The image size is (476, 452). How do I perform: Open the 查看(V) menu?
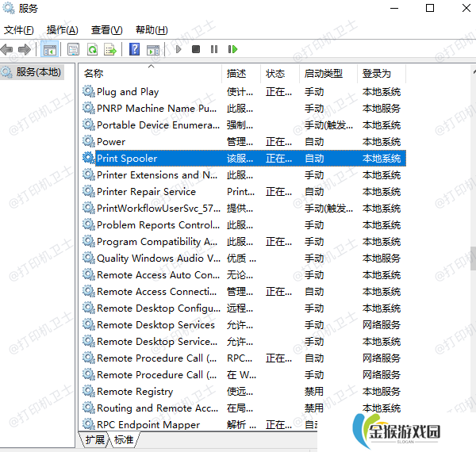tap(106, 29)
